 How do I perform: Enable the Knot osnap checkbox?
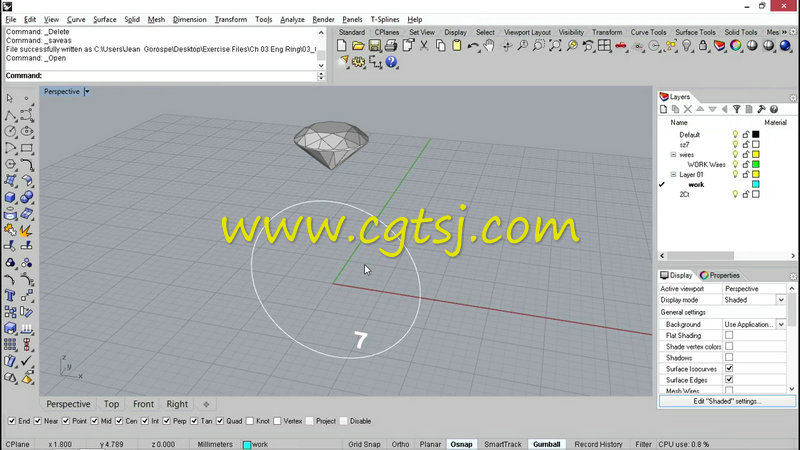click(x=249, y=421)
